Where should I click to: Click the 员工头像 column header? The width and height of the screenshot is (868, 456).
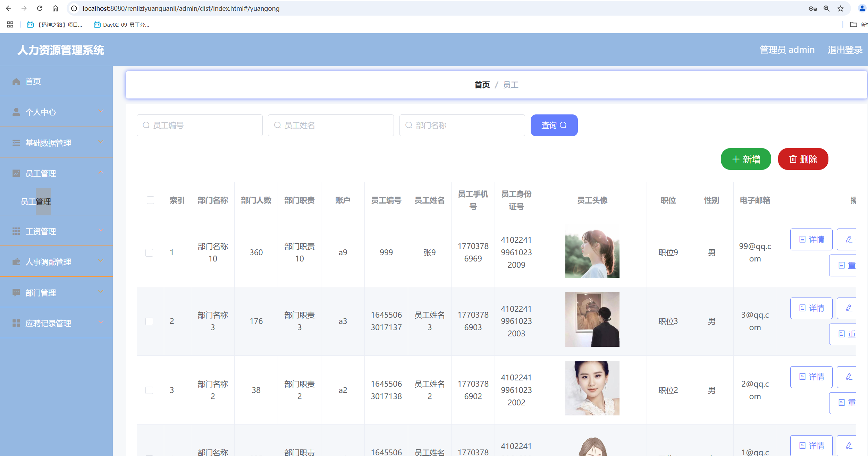(592, 200)
